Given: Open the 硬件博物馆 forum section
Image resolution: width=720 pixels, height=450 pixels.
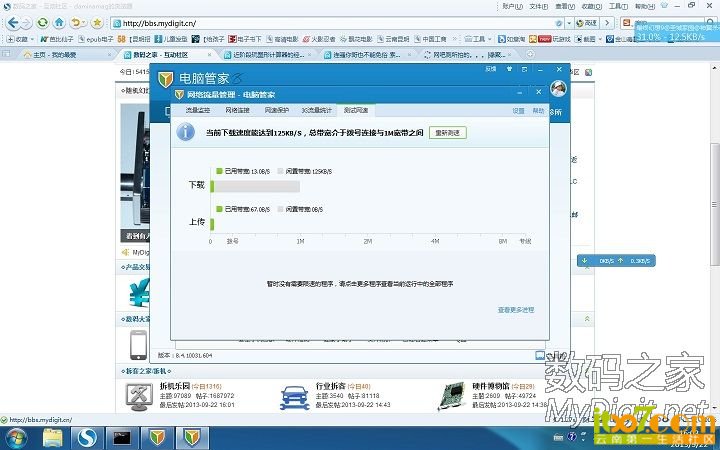Looking at the screenshot, I should coord(490,386).
